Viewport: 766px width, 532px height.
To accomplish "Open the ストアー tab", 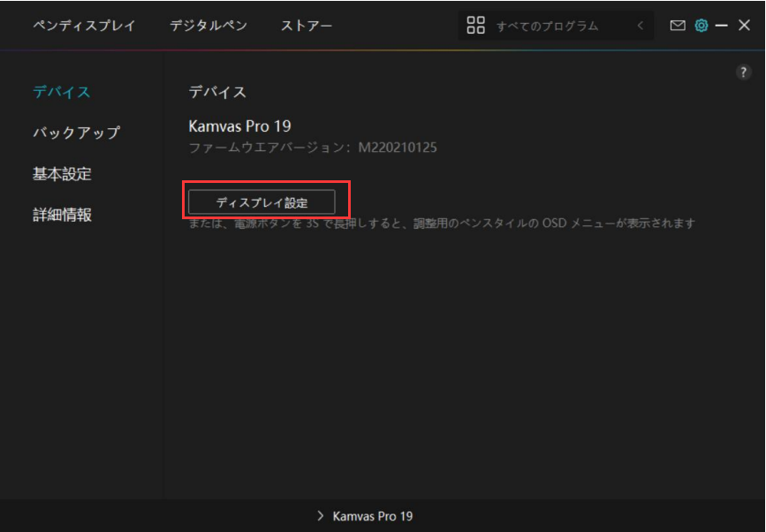I will (x=306, y=27).
